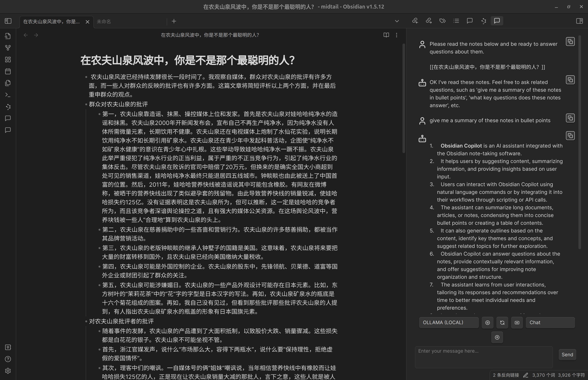Toggle the right sidebar panel

579,21
